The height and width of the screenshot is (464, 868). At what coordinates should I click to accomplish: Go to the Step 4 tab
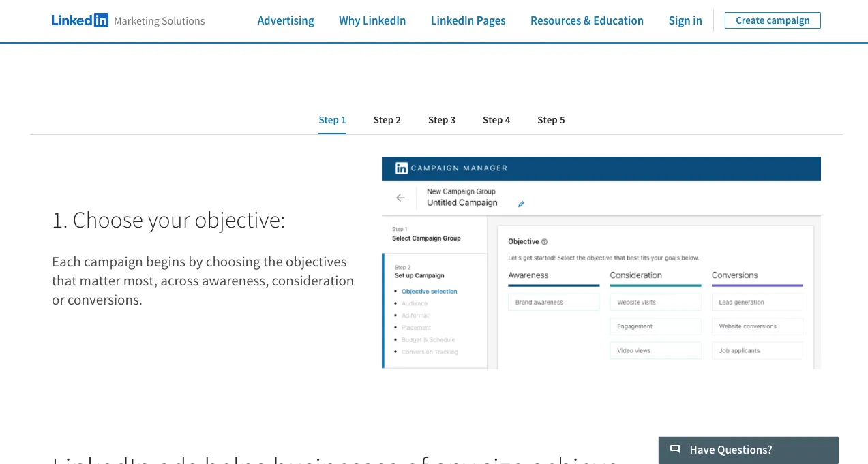point(496,120)
